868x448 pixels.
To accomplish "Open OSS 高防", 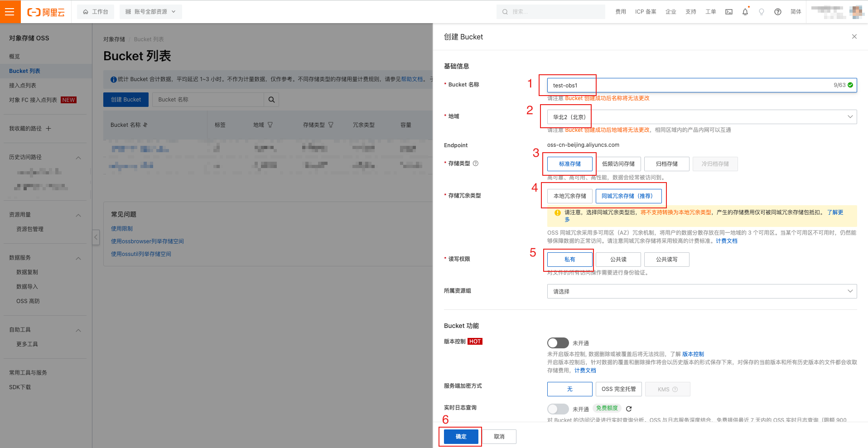I will click(28, 301).
